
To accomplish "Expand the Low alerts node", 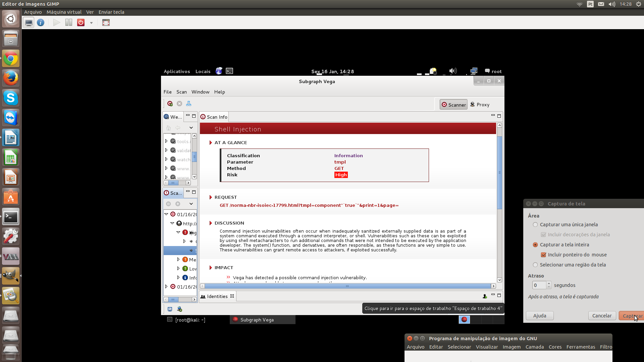I will 178,268.
